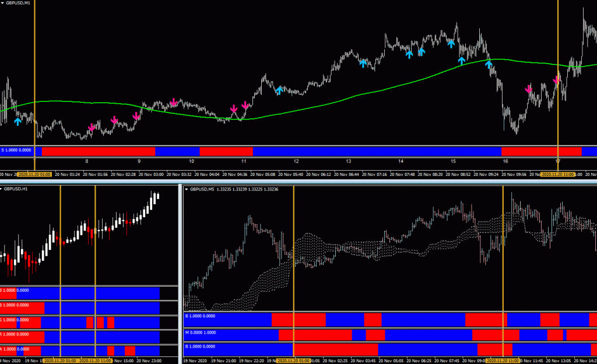Select the 2020.11.20 01:00 date marker on H1 chart
The height and width of the screenshot is (364, 597).
pos(60,361)
